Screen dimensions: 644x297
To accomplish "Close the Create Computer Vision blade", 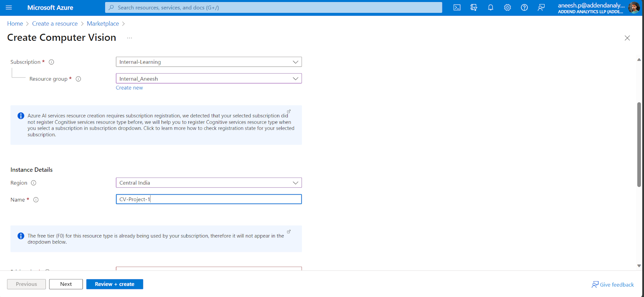I will (x=627, y=38).
